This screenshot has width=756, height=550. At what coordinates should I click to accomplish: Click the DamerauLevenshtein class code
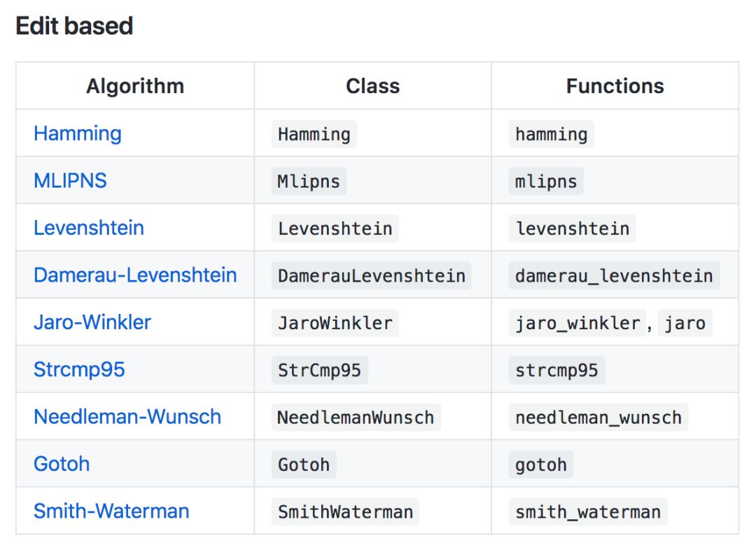(371, 275)
